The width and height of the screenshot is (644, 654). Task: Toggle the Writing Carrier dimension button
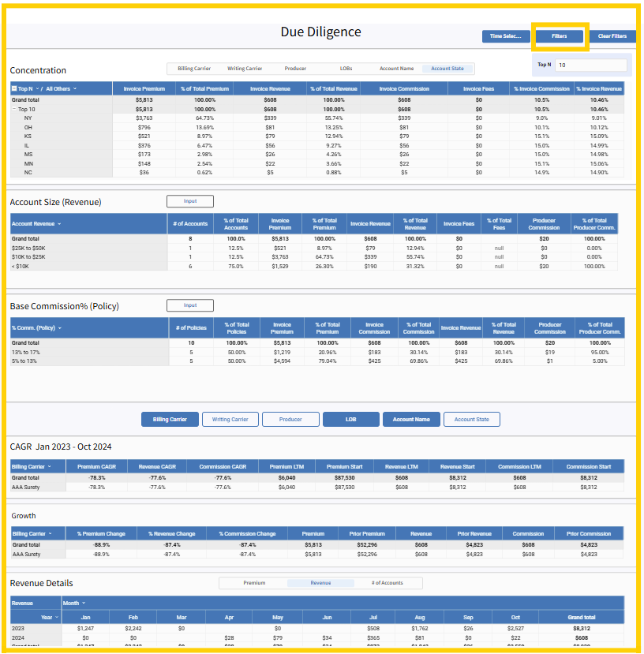(x=230, y=420)
